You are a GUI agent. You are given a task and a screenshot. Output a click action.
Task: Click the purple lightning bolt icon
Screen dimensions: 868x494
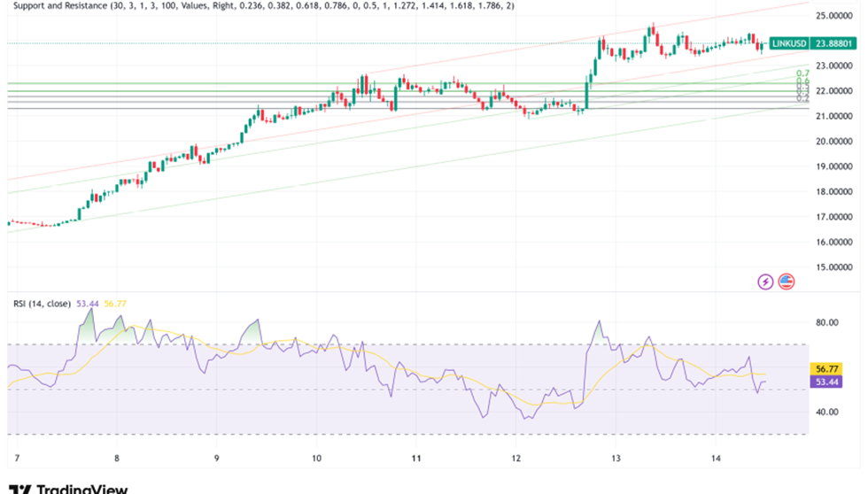(x=765, y=282)
